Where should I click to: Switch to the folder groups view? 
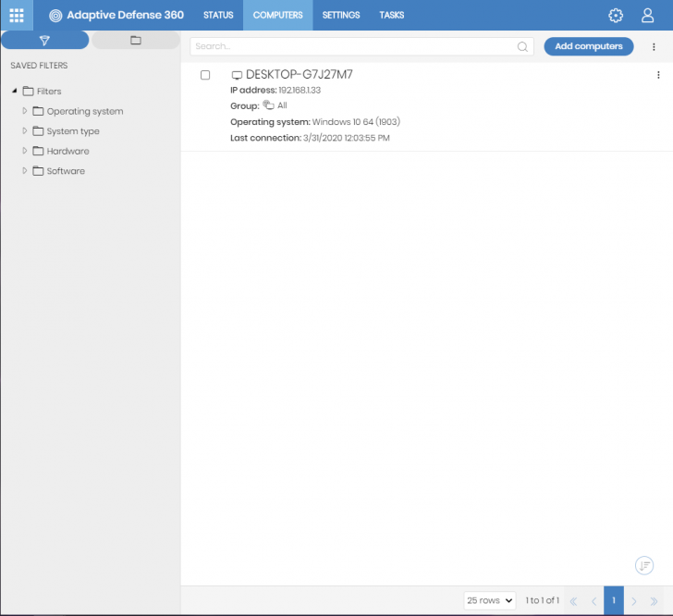click(136, 40)
